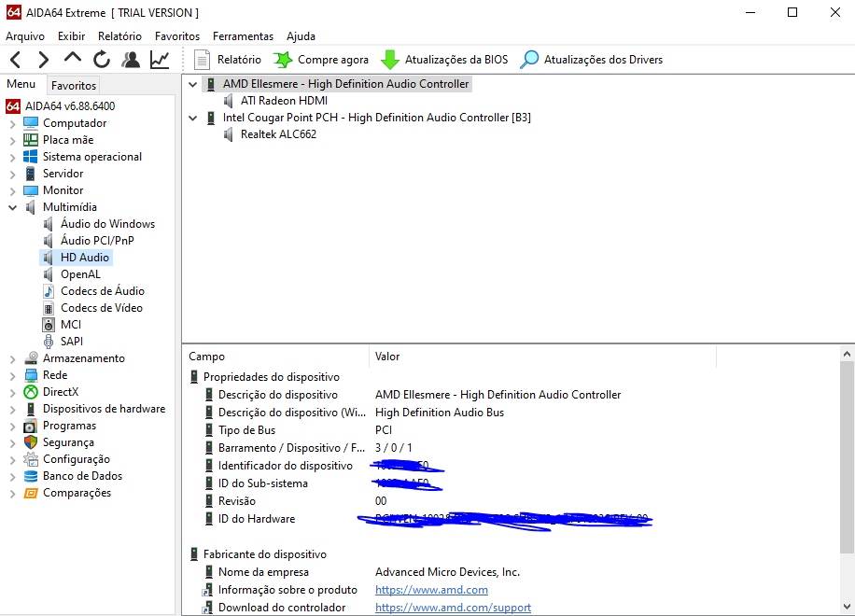Select Áudio PCI/PnP in tree

coord(97,241)
